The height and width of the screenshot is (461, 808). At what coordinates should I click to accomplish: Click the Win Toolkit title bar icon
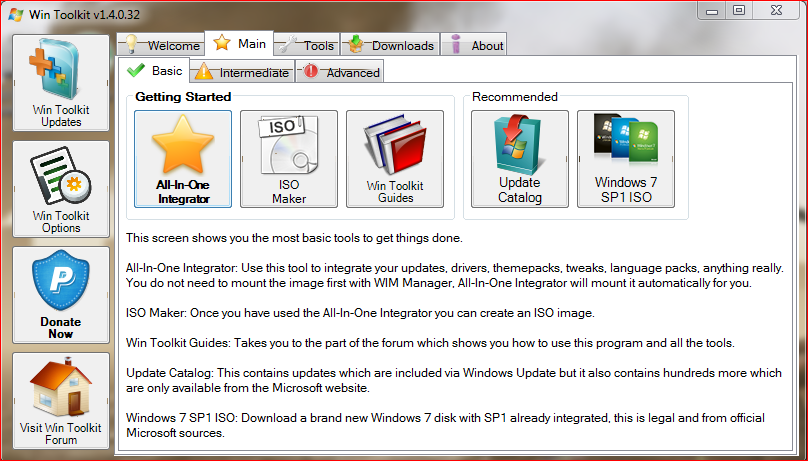[15, 14]
